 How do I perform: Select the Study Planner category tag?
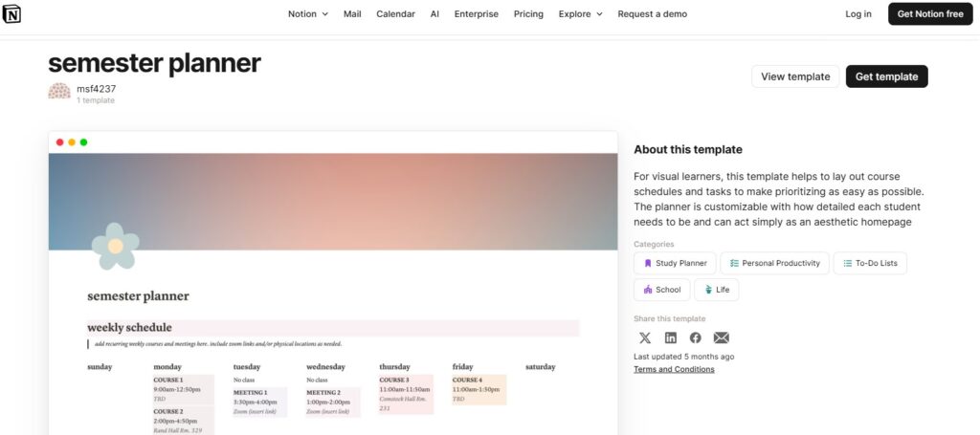(x=674, y=263)
